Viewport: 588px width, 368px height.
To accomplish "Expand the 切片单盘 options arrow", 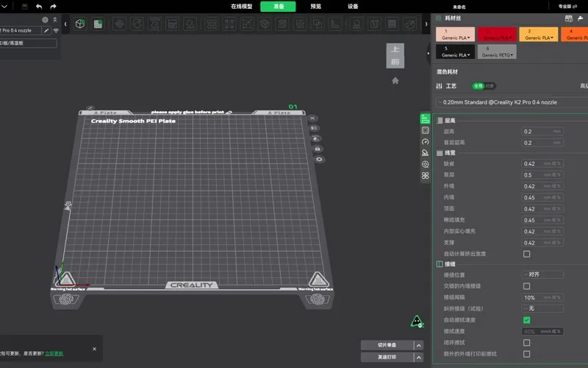I will [x=418, y=345].
